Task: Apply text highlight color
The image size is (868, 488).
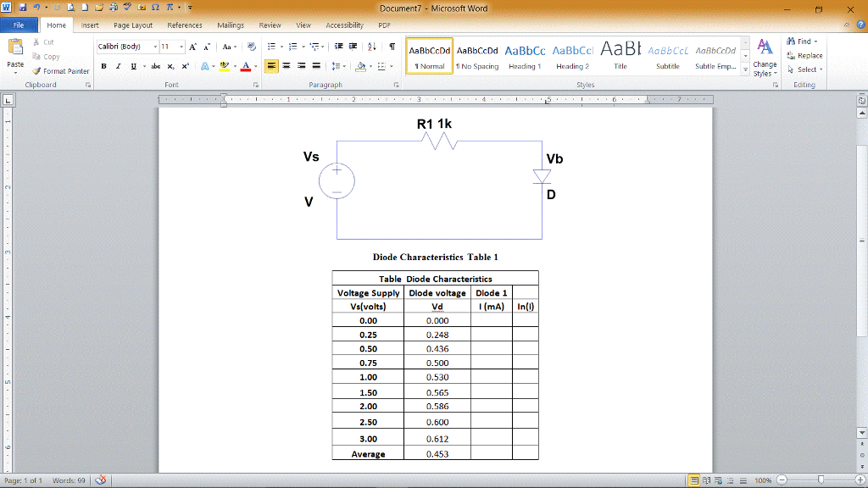Action: [x=223, y=64]
